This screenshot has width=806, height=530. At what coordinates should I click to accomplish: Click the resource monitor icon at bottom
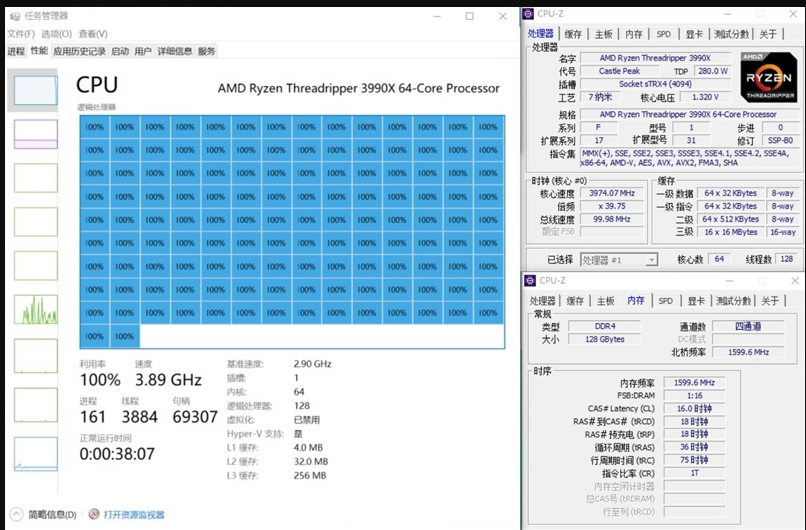[x=94, y=514]
